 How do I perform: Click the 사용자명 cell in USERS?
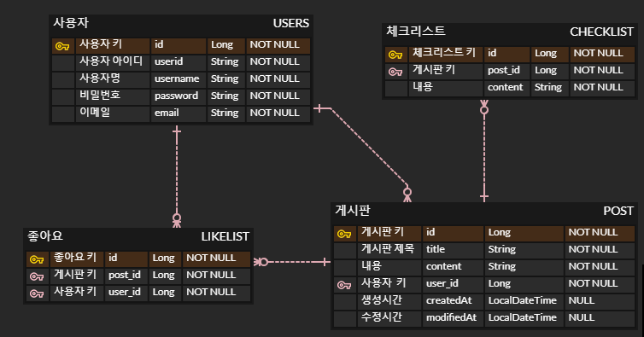click(x=113, y=79)
